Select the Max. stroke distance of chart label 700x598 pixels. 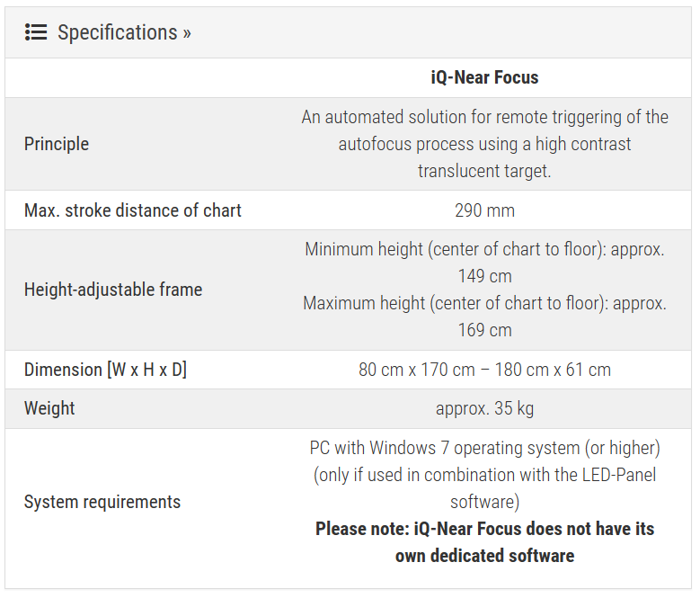(133, 210)
